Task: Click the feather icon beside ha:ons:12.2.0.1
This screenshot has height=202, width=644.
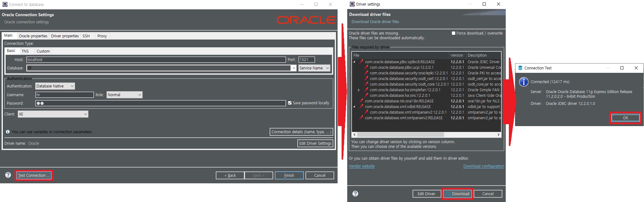Action: point(367,95)
